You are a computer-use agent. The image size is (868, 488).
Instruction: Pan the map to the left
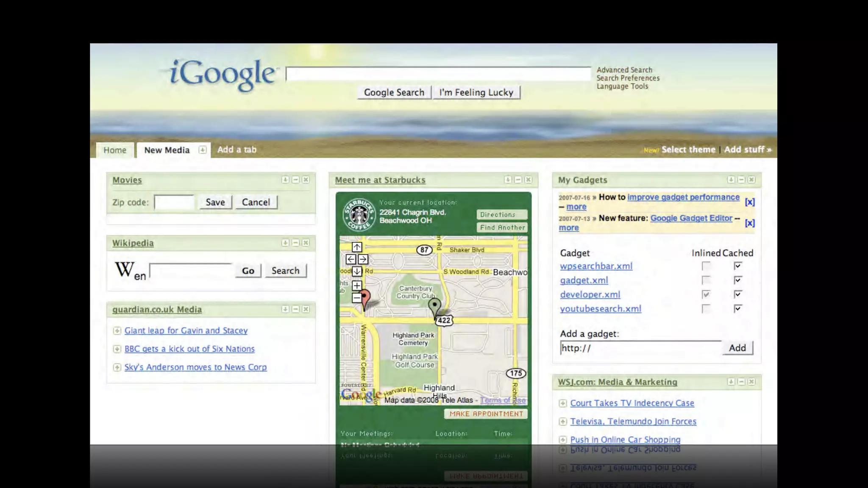point(351,259)
